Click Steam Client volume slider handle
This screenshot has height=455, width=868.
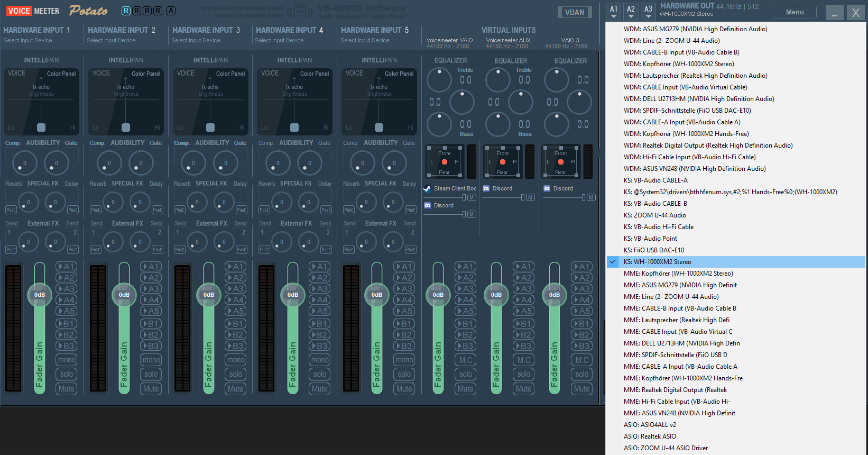click(464, 197)
